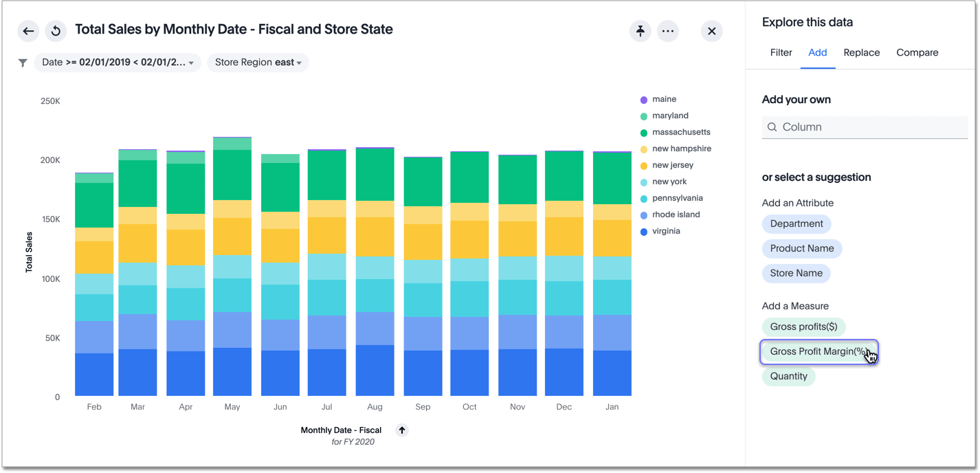This screenshot has height=473, width=980.
Task: Open the Store Region east dropdown
Action: [258, 63]
